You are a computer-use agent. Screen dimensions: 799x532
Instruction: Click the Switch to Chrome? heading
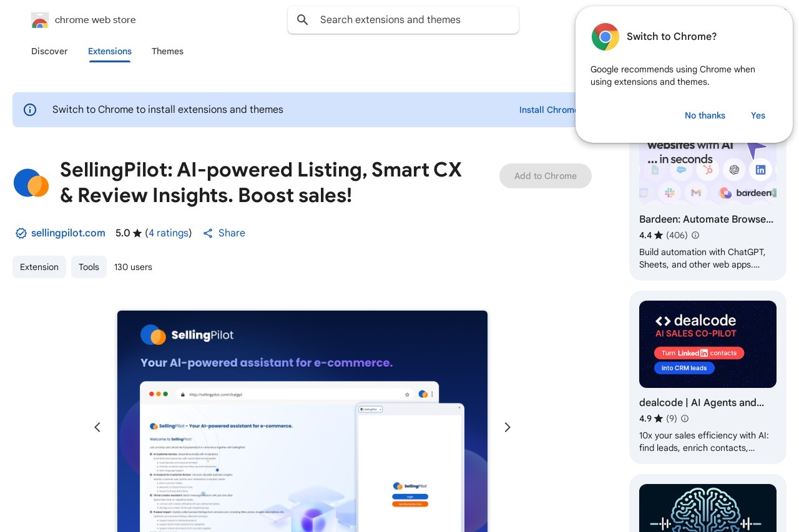(x=672, y=37)
